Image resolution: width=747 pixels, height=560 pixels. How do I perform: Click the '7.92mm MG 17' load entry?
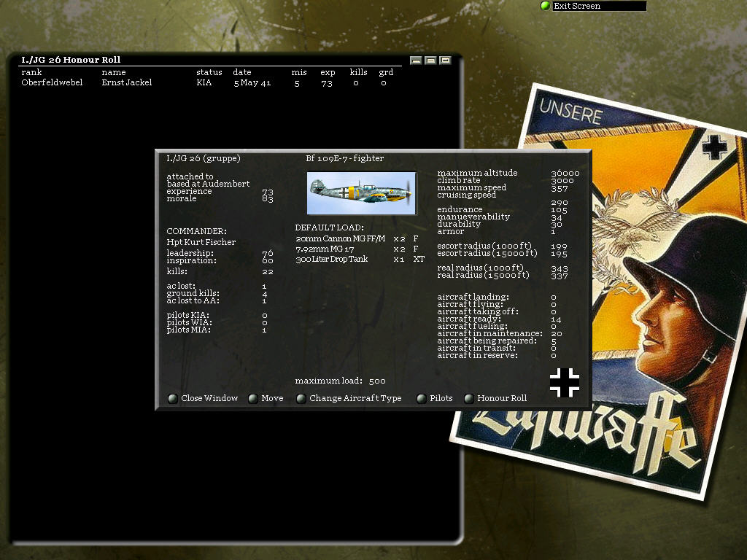pyautogui.click(x=325, y=249)
